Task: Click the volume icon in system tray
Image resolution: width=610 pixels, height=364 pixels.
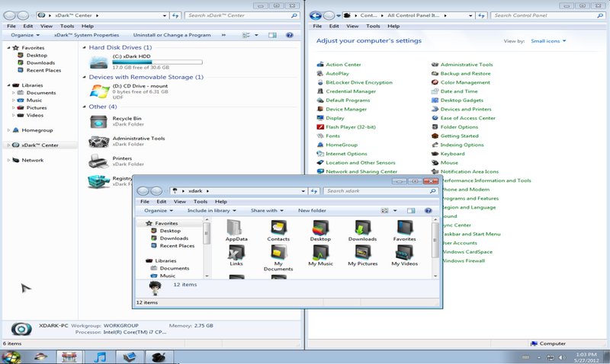Action: 562,357
